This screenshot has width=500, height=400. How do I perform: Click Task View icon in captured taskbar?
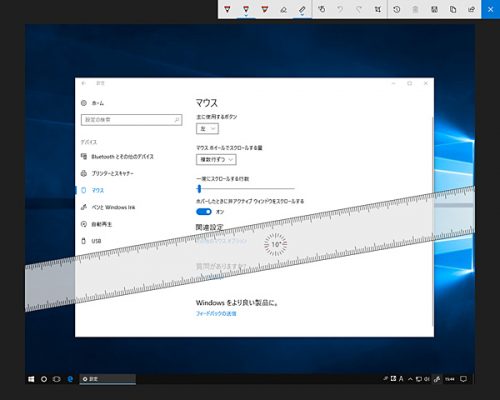(x=57, y=379)
